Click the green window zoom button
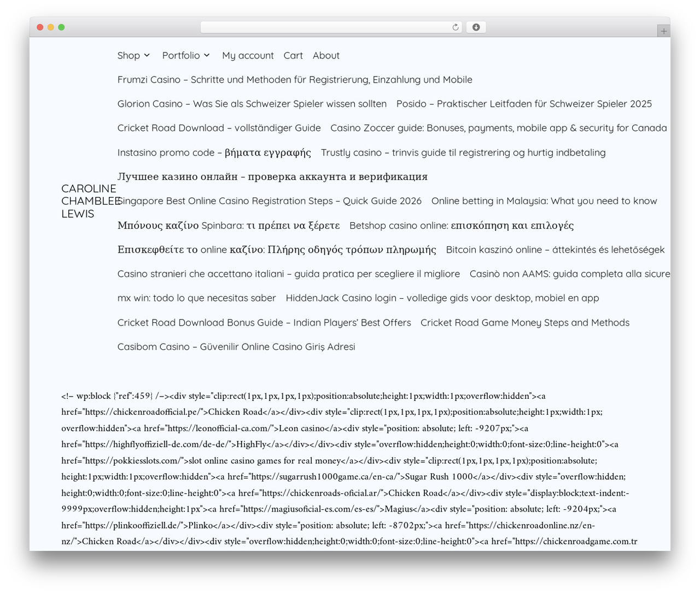Image resolution: width=700 pixels, height=593 pixels. pos(61,27)
